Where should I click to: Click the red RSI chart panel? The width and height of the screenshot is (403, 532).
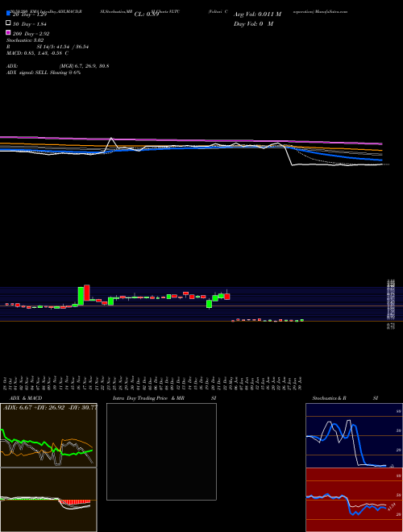[354, 500]
